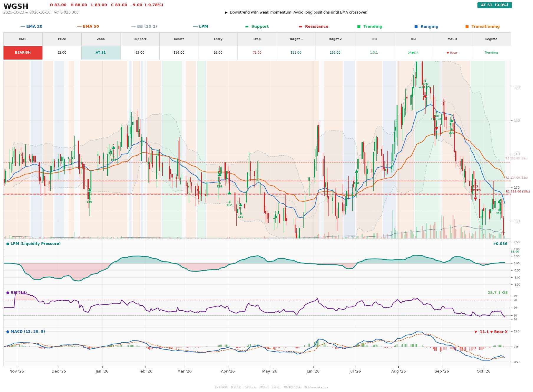Click the Trending regime legend entry

(370, 27)
